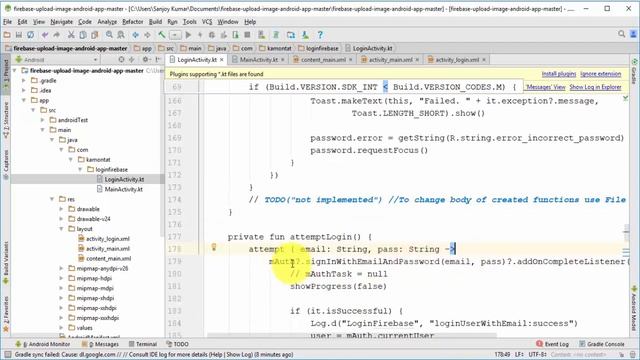This screenshot has height=360, width=640.
Task: Open the Navigate menu
Action: [x=62, y=22]
